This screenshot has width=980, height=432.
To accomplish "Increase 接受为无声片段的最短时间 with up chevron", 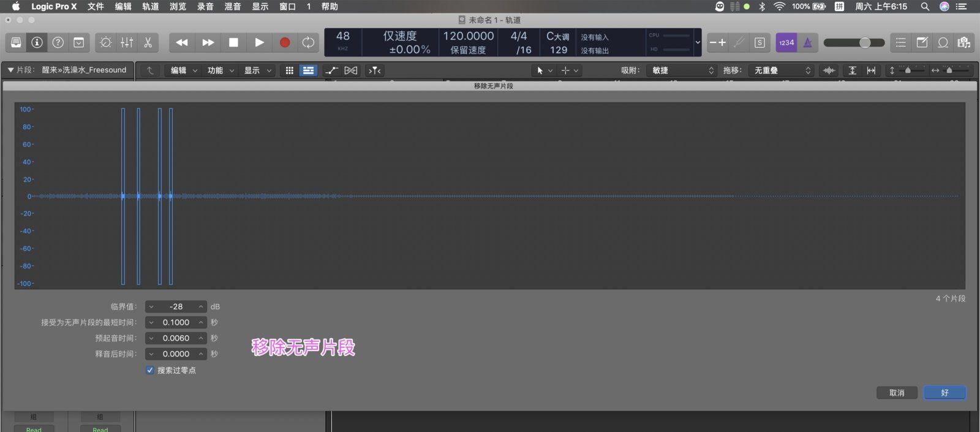I will 201,322.
